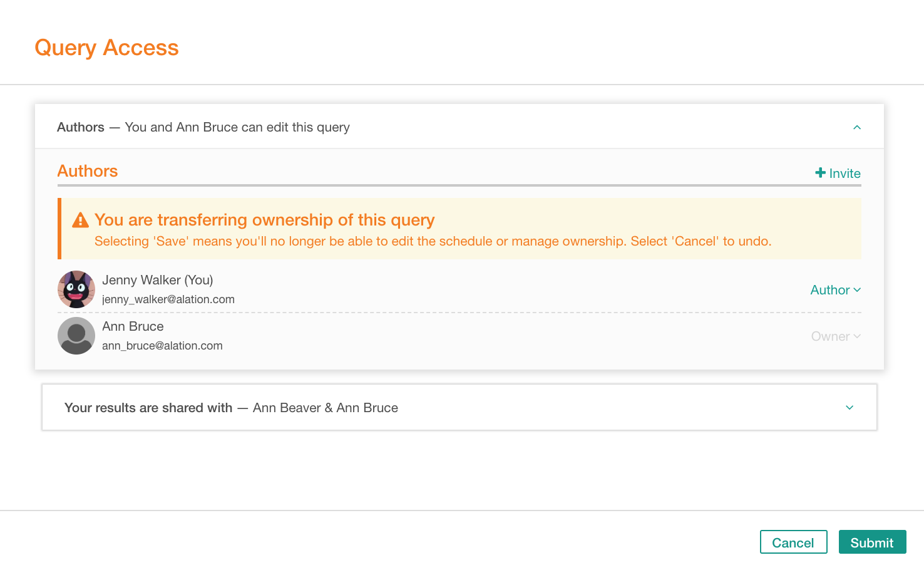Click the orange Authors section heading
This screenshot has height=565, width=924.
pos(88,171)
